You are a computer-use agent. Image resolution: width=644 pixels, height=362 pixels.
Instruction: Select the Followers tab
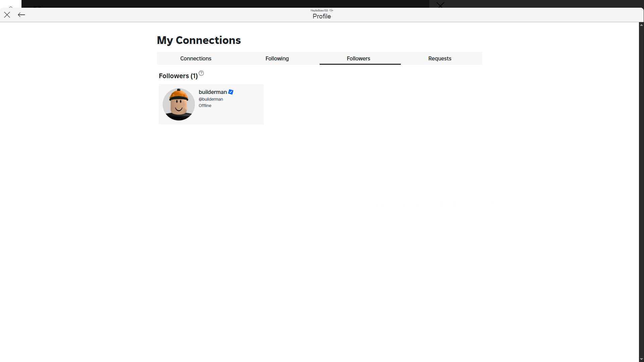point(358,58)
